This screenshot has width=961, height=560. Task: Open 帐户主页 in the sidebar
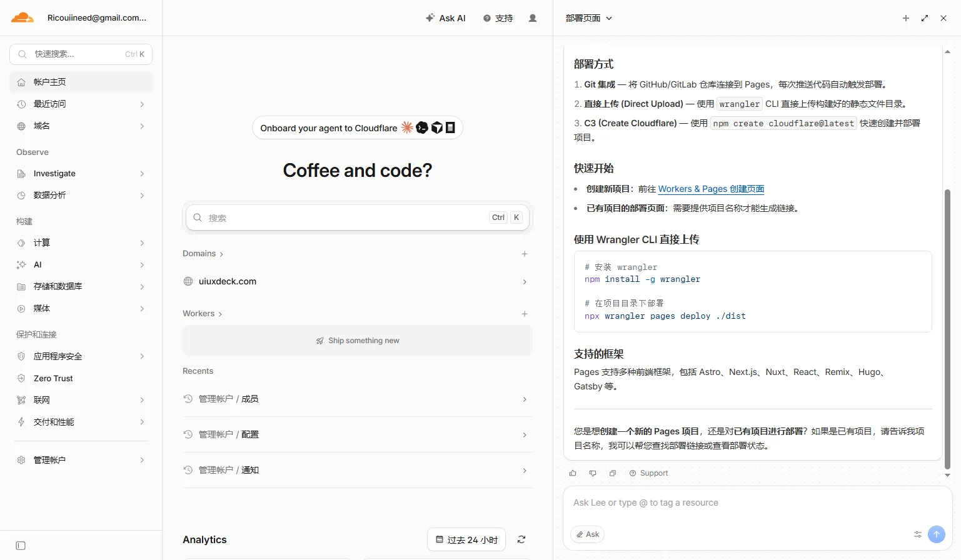pyautogui.click(x=81, y=82)
